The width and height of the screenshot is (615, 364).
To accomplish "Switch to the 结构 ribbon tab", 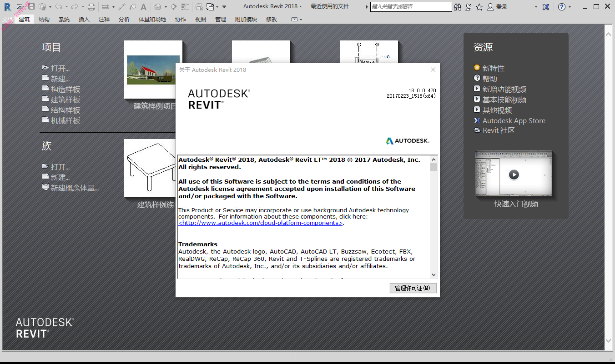I will pos(44,20).
